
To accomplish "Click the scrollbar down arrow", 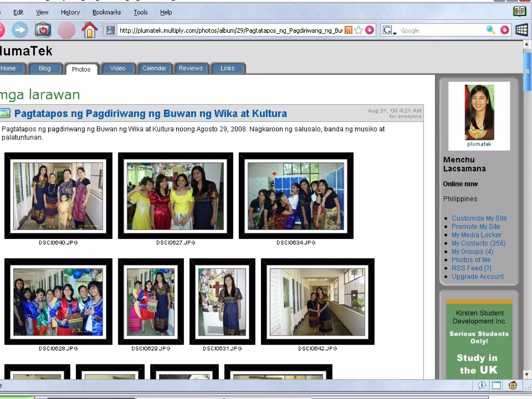I will pos(527,375).
